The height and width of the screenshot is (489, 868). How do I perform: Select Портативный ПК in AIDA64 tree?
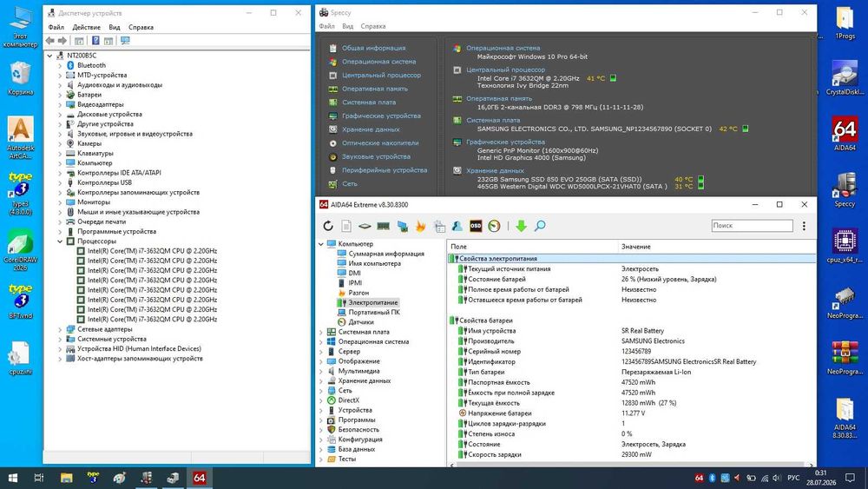pyautogui.click(x=373, y=313)
